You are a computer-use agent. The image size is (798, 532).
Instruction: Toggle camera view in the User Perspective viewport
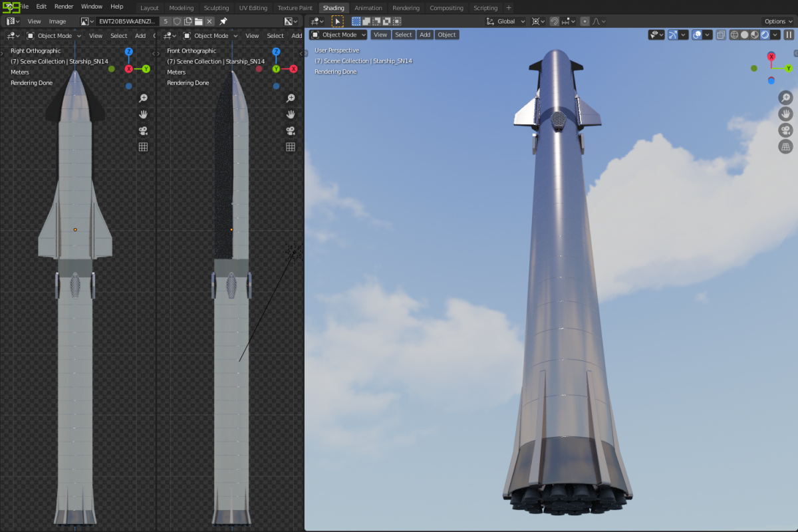tap(785, 130)
